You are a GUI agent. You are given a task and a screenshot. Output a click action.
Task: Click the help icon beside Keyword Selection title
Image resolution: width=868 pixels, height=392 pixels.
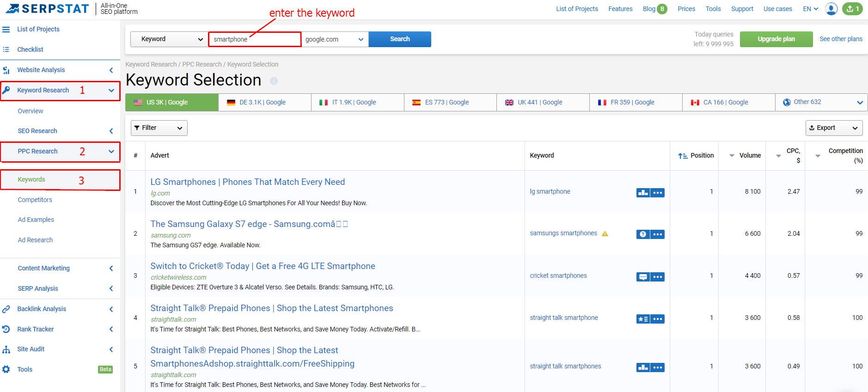point(274,81)
